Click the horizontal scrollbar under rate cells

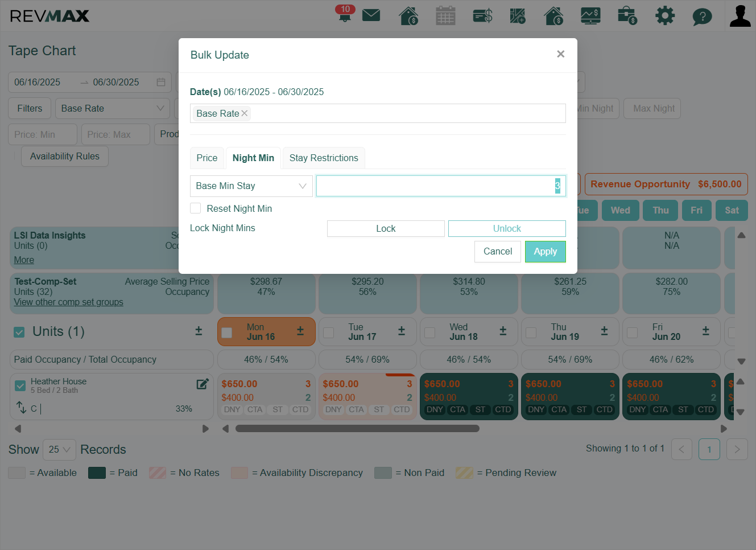click(357, 429)
